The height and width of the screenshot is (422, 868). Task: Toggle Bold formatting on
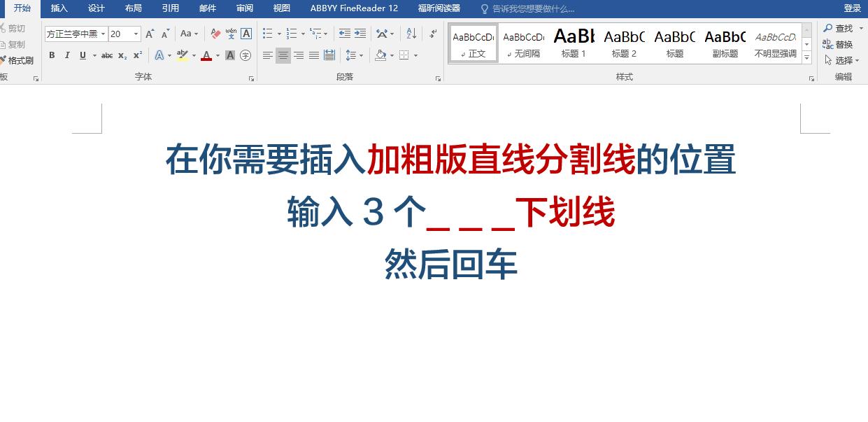coord(52,55)
